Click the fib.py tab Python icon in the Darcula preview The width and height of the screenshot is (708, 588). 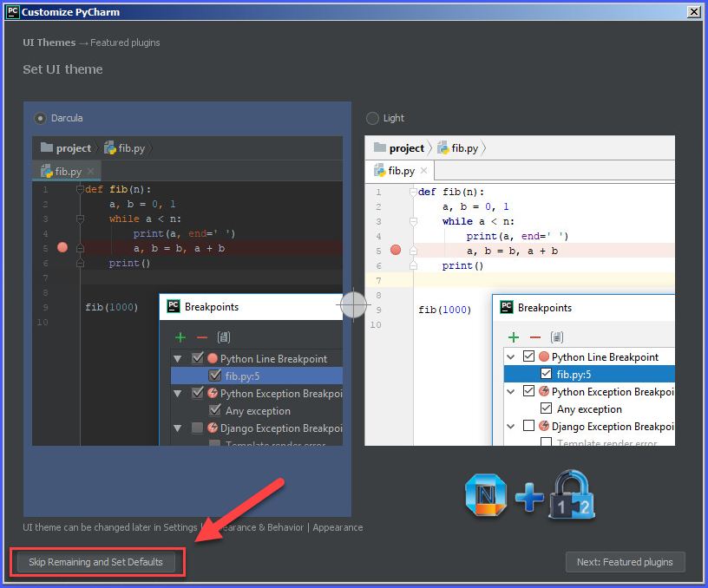47,172
